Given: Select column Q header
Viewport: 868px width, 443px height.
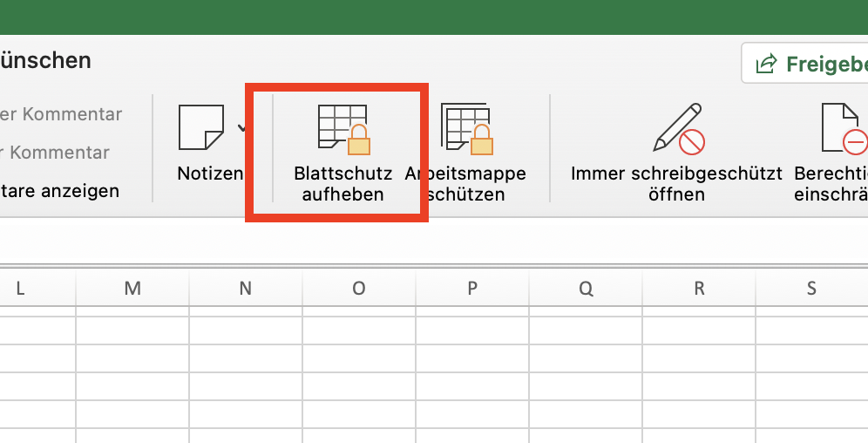Looking at the screenshot, I should click(586, 288).
